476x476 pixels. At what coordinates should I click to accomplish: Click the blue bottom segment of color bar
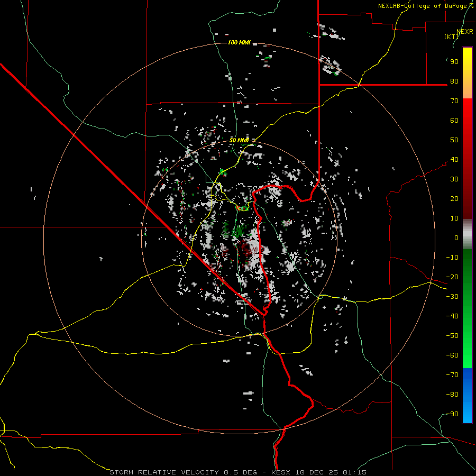pos(467,396)
